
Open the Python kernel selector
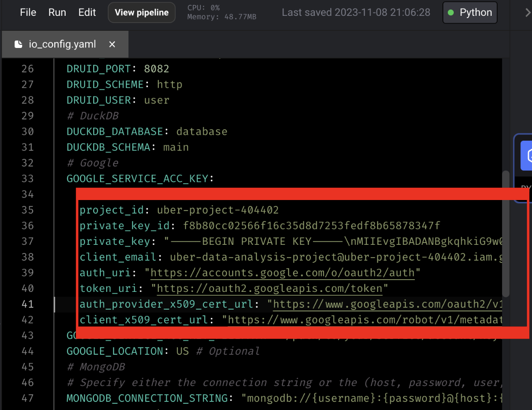(x=470, y=13)
